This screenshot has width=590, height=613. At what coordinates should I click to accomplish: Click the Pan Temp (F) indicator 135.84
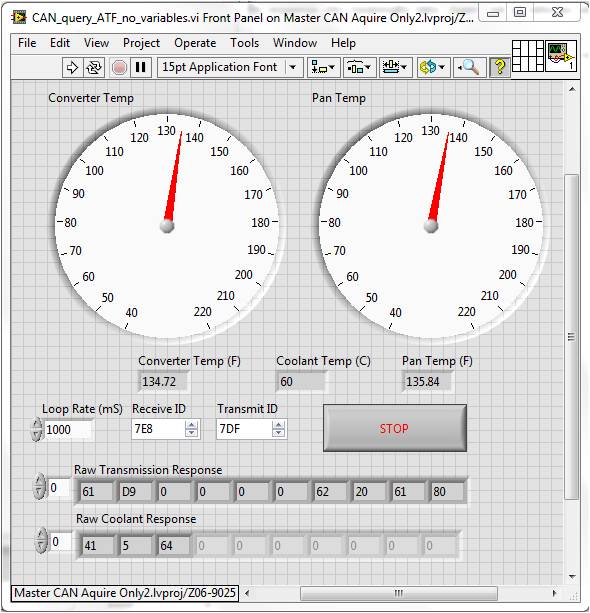pyautogui.click(x=427, y=381)
